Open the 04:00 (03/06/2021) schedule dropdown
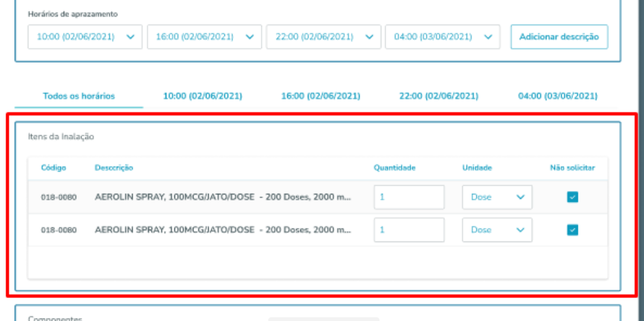 point(443,37)
